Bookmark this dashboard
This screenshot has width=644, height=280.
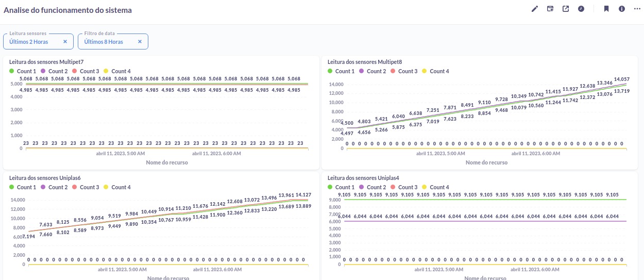tap(606, 9)
